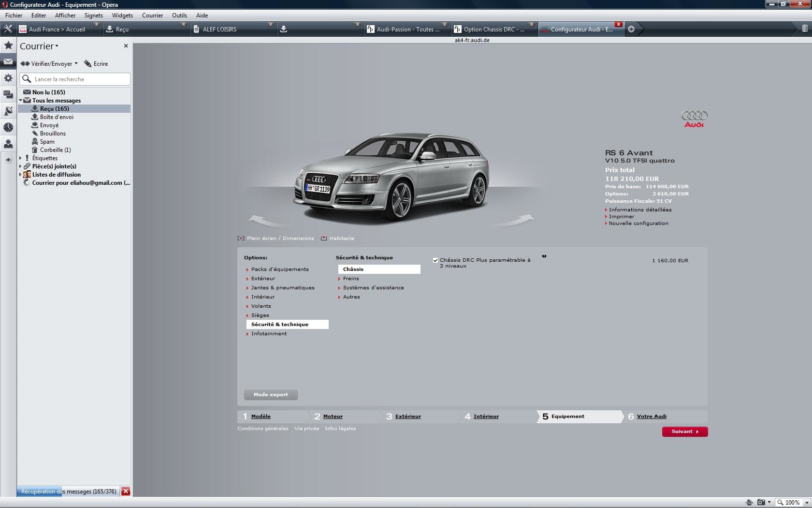Click the red Suivant button

coord(684,432)
